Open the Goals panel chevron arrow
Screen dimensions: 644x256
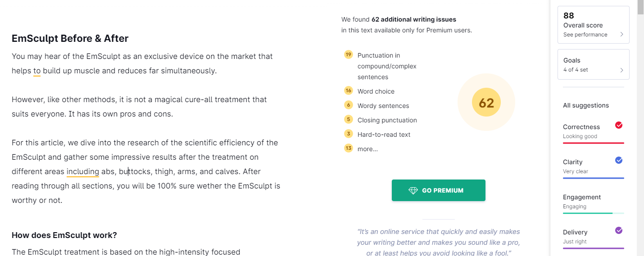coord(621,70)
